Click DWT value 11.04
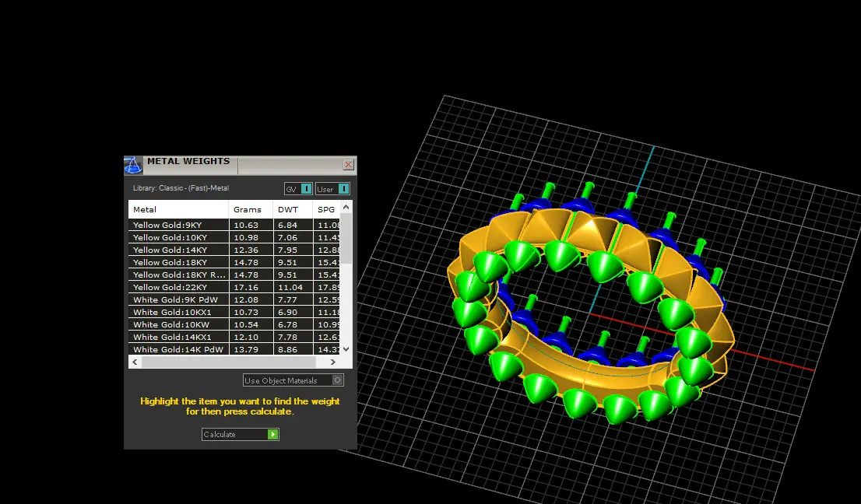Viewport: 861px width, 504px height. pyautogui.click(x=290, y=287)
